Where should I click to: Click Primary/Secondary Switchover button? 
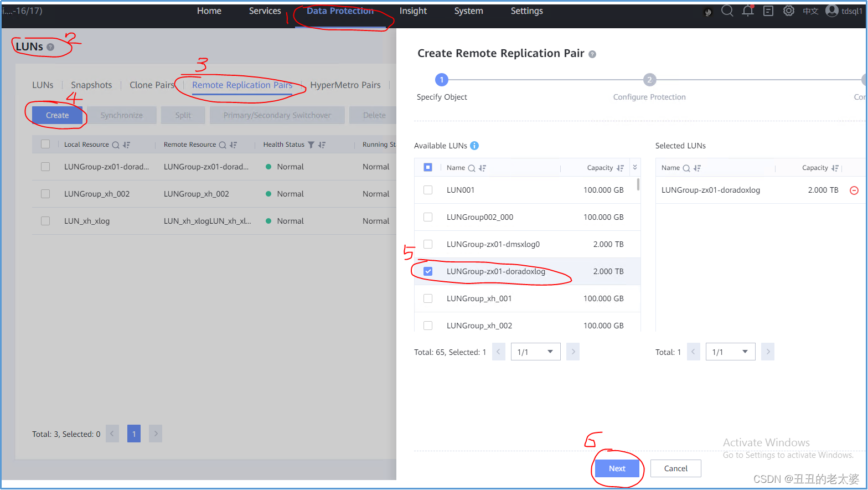277,115
